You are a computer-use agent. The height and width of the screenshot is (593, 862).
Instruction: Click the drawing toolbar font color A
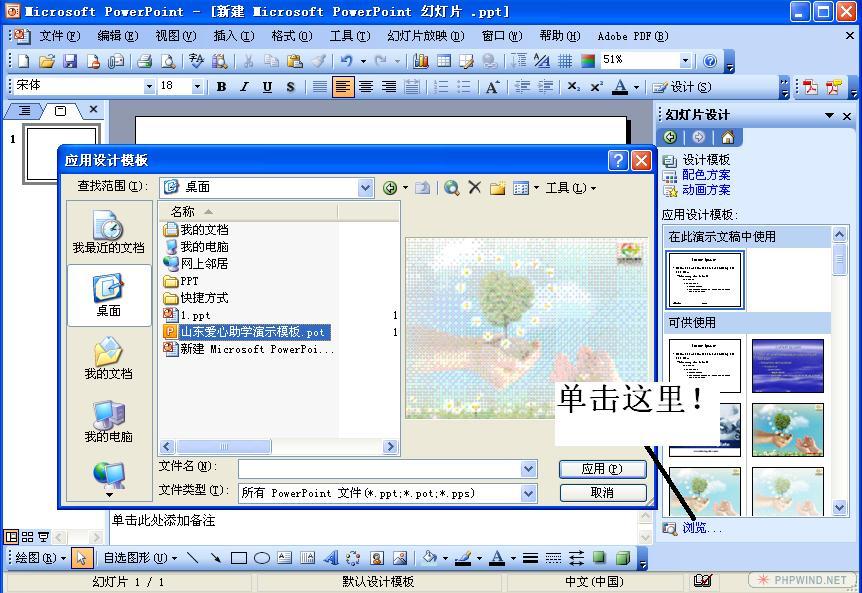pos(498,558)
